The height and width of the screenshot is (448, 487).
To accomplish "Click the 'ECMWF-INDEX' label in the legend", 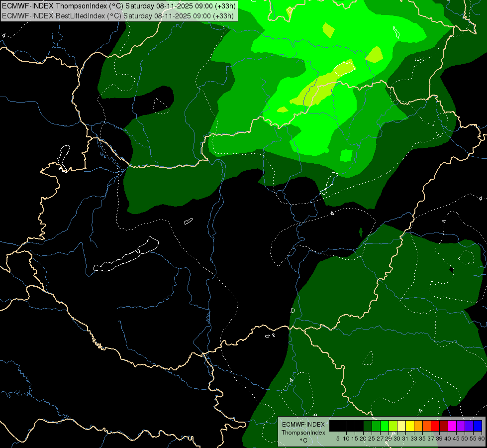I will coord(303,425).
